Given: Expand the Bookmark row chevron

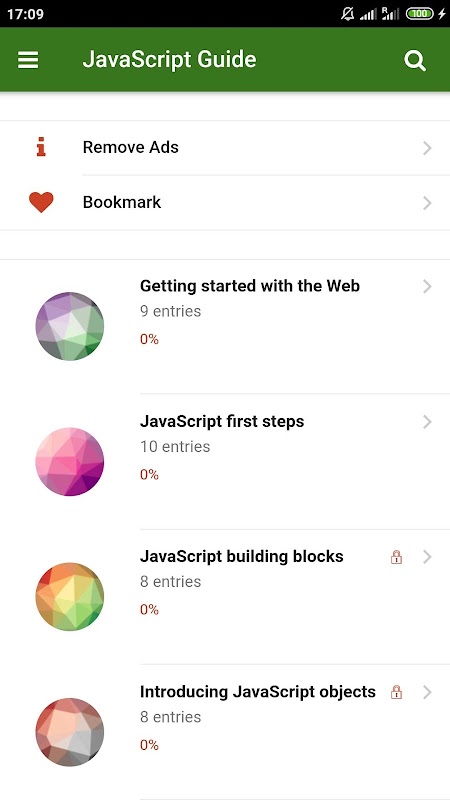Looking at the screenshot, I should tap(428, 203).
